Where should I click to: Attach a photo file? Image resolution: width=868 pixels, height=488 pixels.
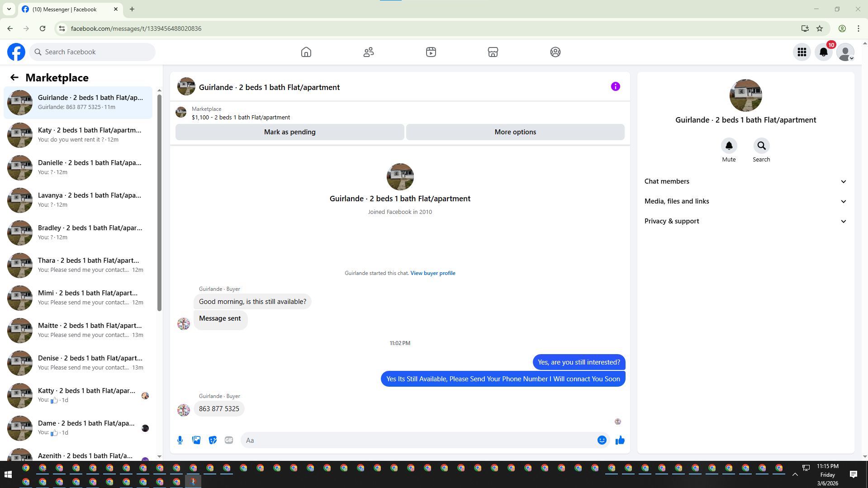196,440
